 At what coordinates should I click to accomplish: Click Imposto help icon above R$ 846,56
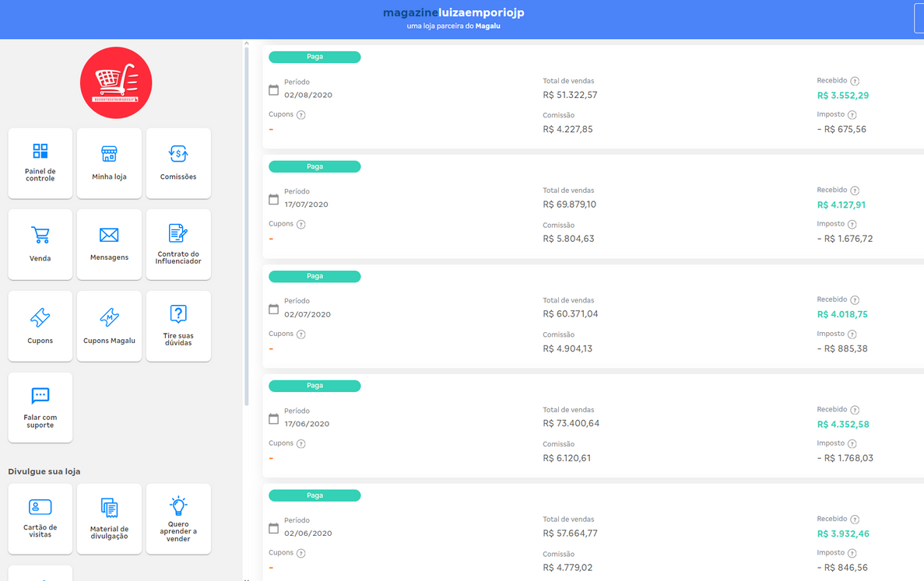[x=852, y=553]
